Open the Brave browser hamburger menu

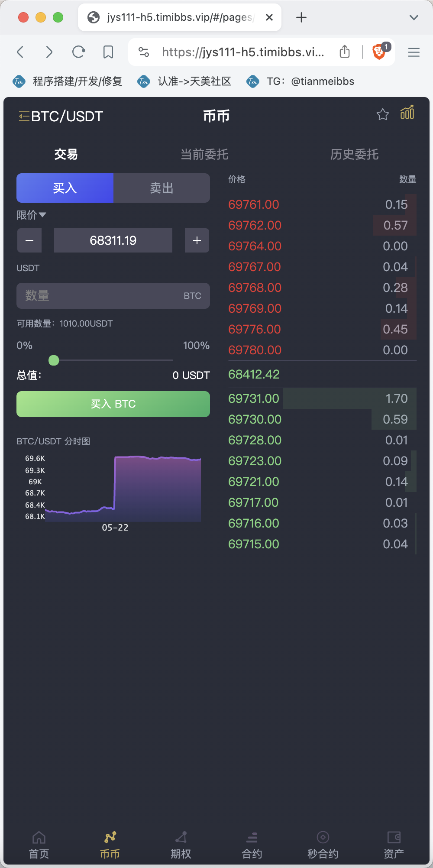tap(414, 52)
